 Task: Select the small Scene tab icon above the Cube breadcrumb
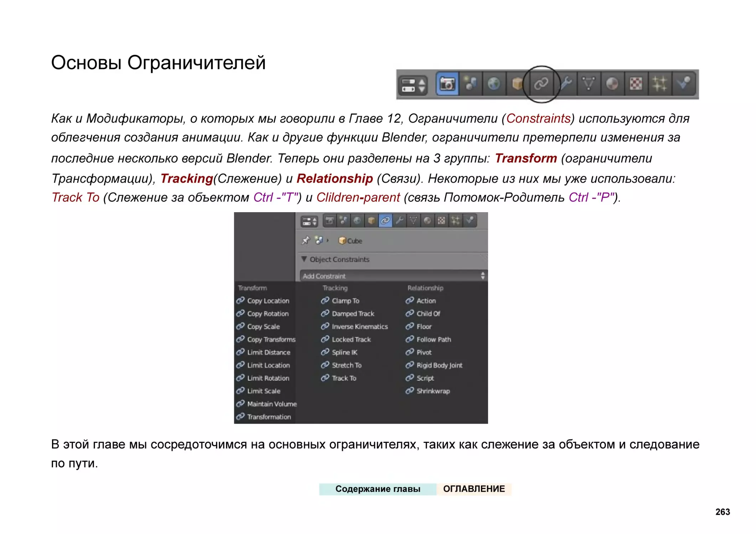(343, 221)
